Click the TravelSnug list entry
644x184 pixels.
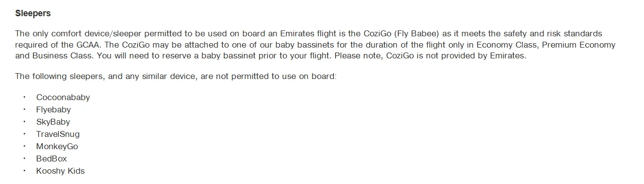tap(58, 134)
